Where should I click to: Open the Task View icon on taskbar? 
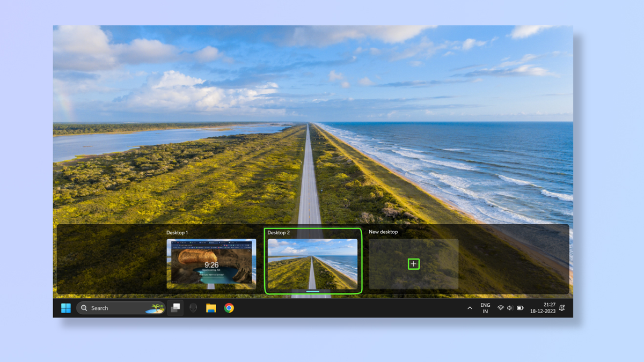click(175, 308)
